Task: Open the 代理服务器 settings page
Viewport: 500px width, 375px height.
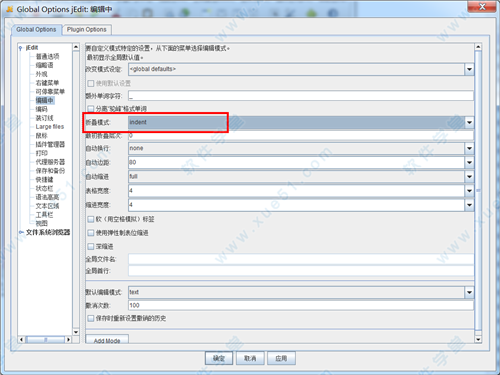Action: (50, 162)
